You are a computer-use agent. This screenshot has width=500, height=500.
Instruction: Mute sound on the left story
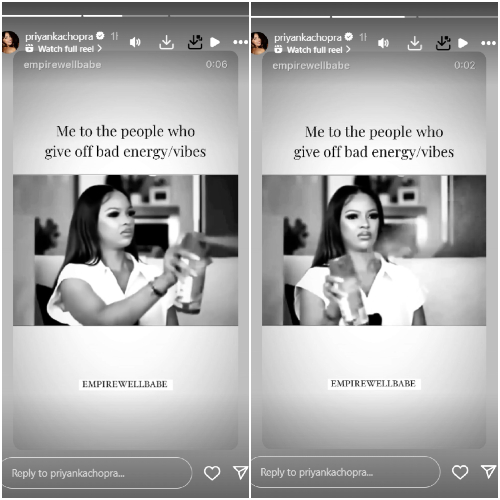[135, 42]
